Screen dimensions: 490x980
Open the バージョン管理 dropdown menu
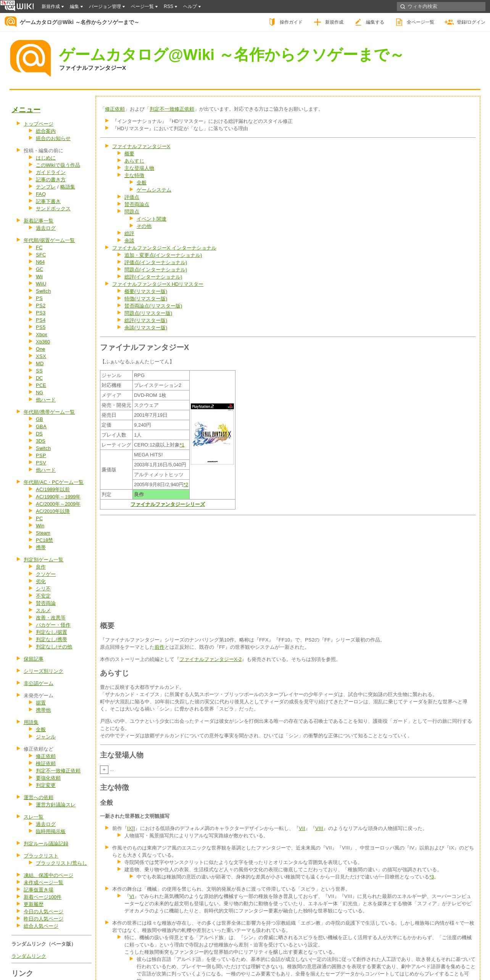click(x=107, y=6)
